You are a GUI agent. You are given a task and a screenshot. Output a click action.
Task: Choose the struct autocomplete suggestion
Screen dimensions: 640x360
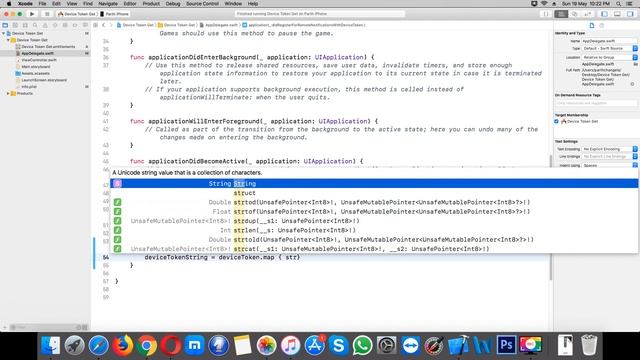click(x=374, y=193)
